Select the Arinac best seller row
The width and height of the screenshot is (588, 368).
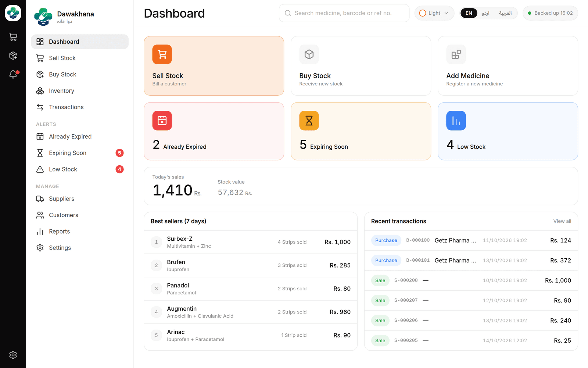point(251,335)
